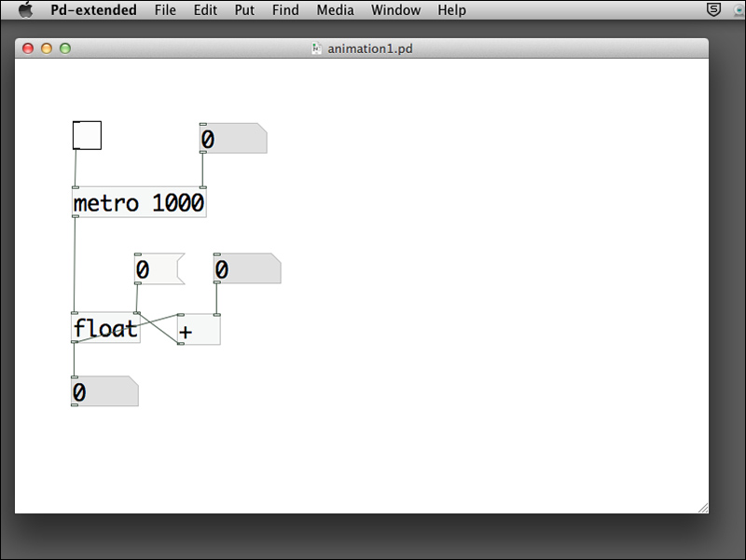Open the Media menu
This screenshot has height=560, width=746.
click(x=336, y=10)
